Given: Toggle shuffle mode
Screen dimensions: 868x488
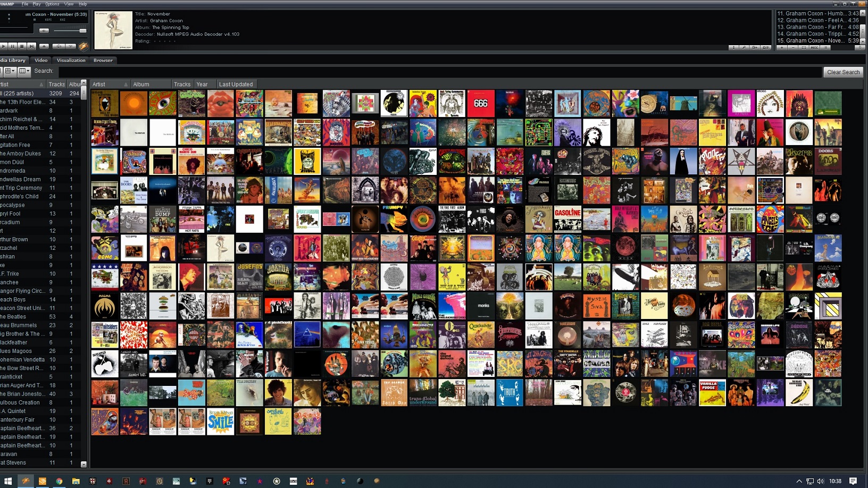Looking at the screenshot, I should tap(59, 46).
